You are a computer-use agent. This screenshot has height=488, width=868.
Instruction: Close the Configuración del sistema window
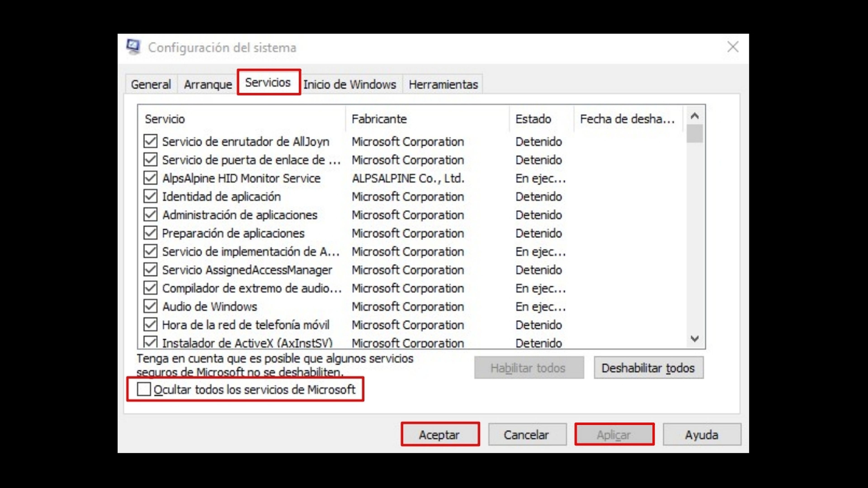coord(733,47)
